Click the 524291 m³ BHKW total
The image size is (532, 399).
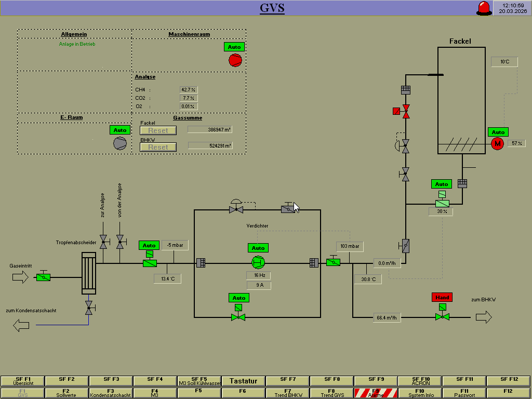pos(210,145)
